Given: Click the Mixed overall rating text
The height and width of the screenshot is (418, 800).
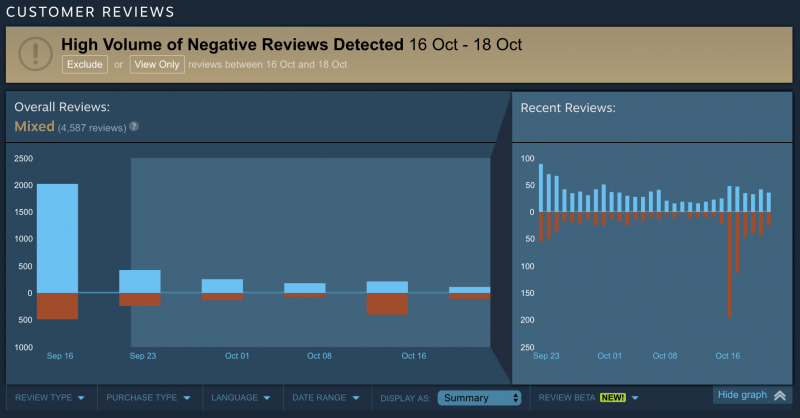Looking at the screenshot, I should (x=34, y=127).
